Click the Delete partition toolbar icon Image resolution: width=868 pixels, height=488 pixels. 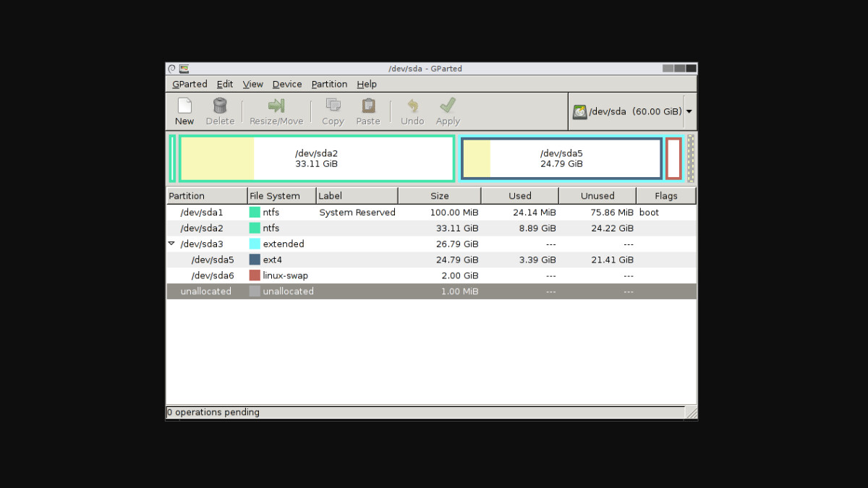[220, 106]
